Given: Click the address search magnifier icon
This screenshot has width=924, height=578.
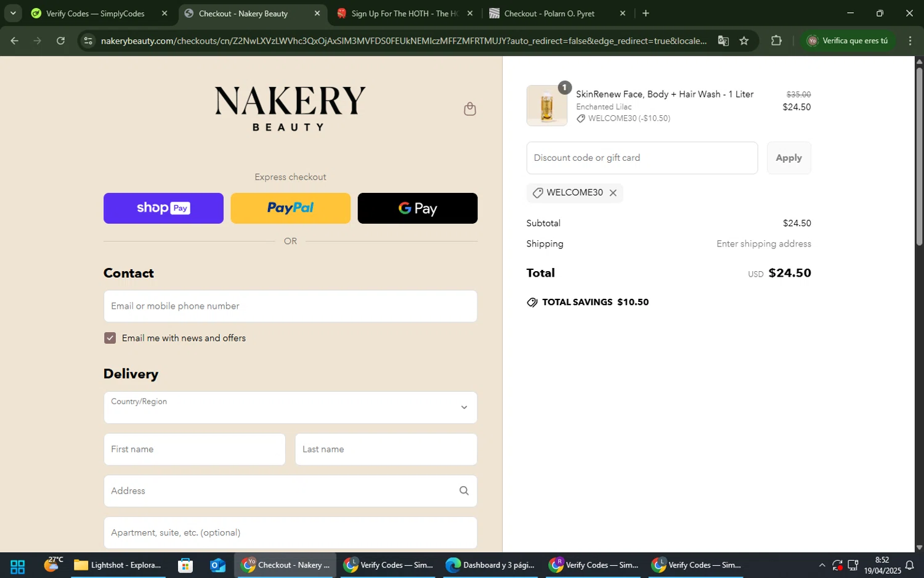Looking at the screenshot, I should pyautogui.click(x=464, y=490).
